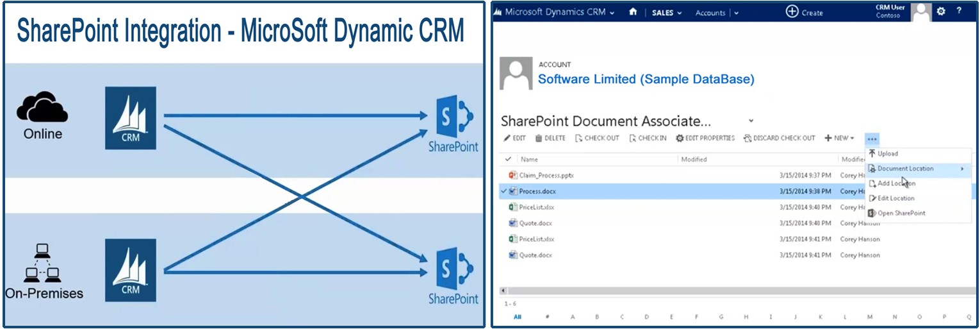
Task: Filter list by # in alphabet bar
Action: [547, 317]
